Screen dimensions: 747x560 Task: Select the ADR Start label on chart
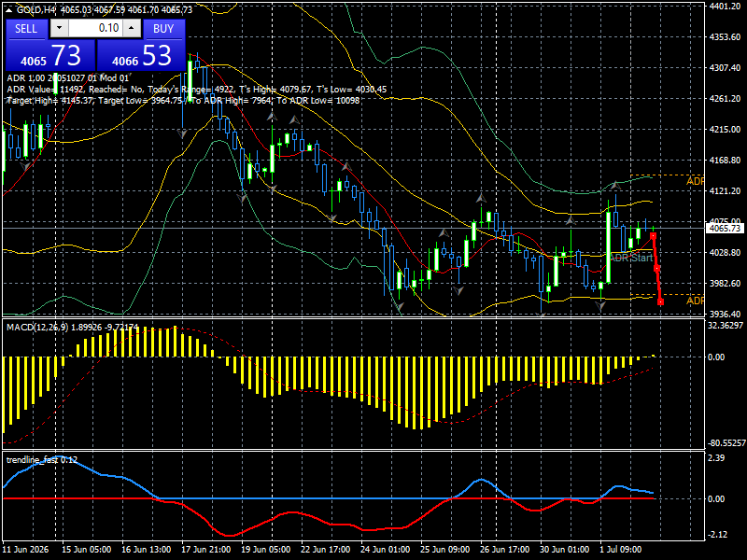click(631, 258)
